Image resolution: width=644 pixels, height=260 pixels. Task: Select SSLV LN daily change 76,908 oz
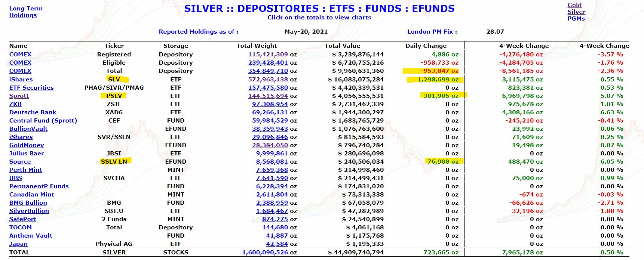pyautogui.click(x=443, y=162)
